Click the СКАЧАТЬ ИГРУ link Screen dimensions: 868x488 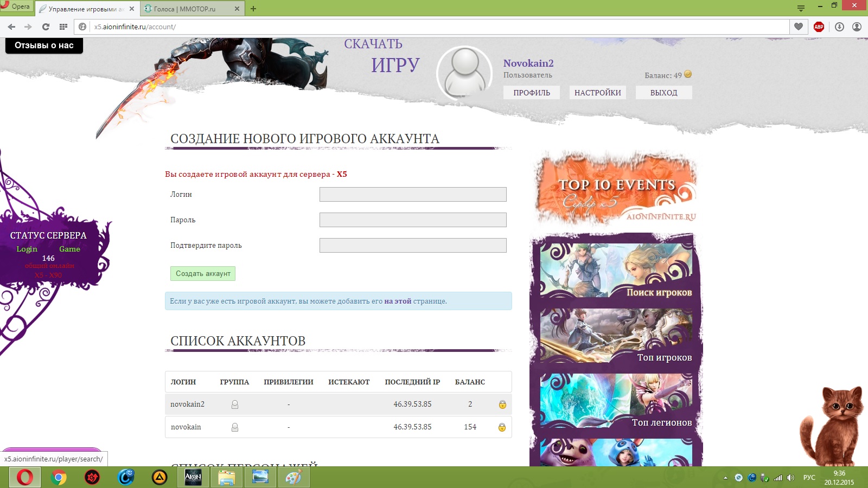(x=382, y=56)
